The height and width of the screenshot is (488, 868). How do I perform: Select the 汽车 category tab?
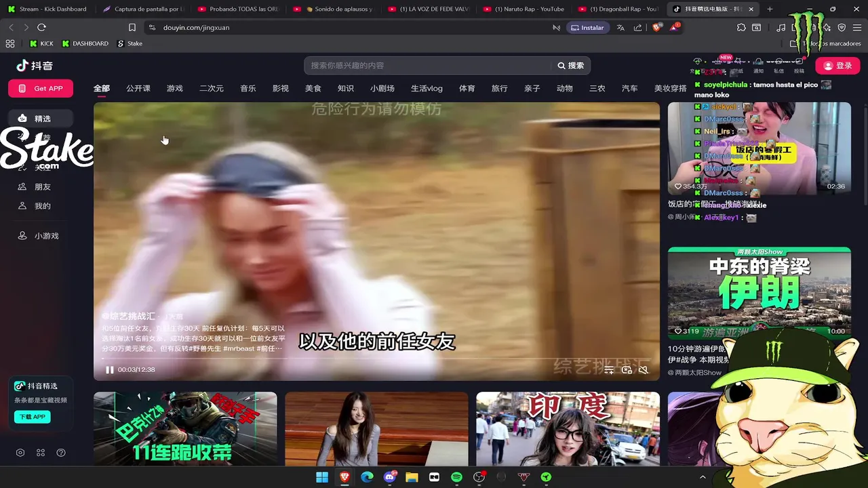pos(630,88)
